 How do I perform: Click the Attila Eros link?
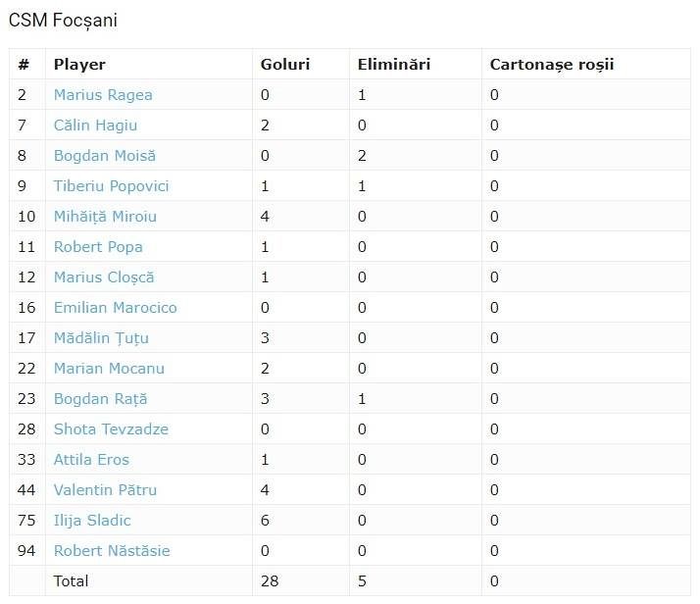coord(91,460)
